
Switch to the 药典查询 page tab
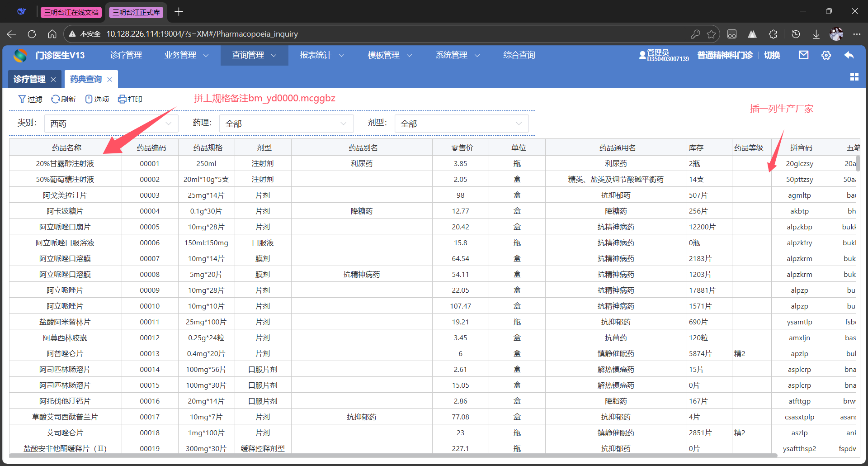[x=86, y=79]
